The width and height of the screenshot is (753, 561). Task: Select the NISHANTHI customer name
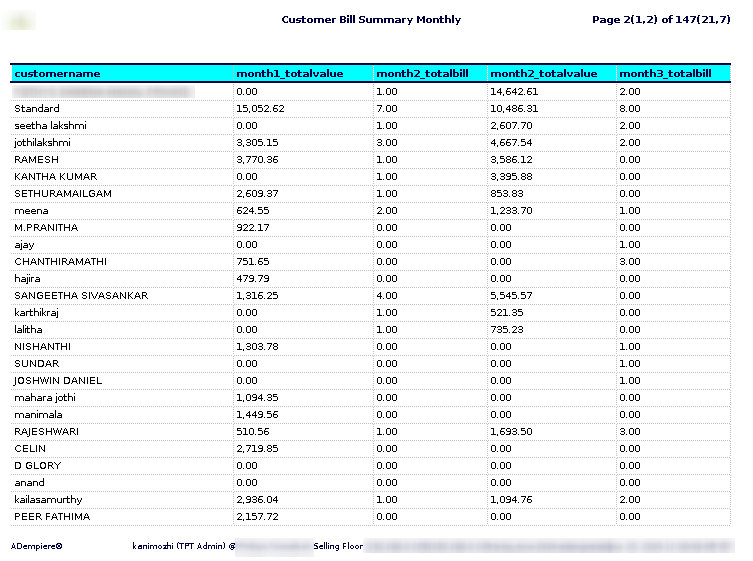tap(43, 347)
